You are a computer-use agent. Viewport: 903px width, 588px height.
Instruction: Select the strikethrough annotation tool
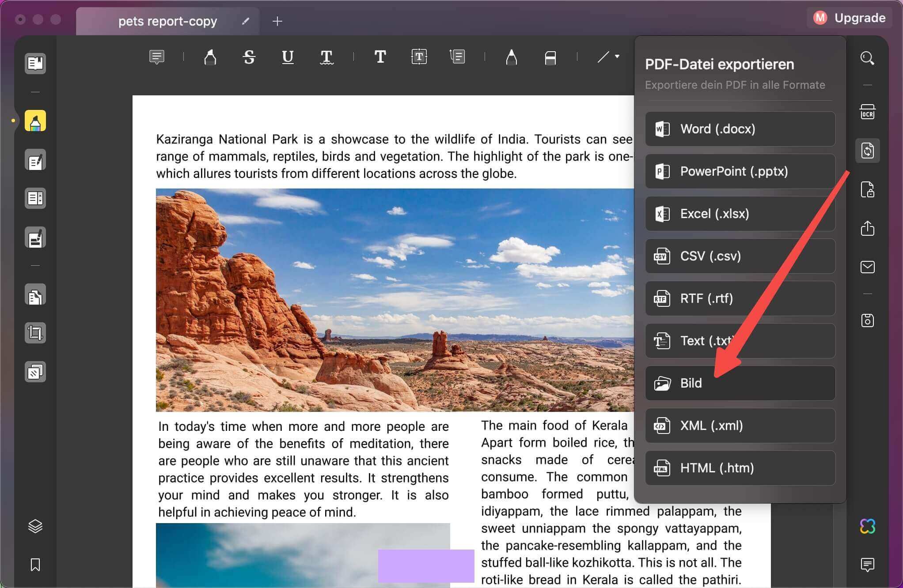pyautogui.click(x=249, y=57)
